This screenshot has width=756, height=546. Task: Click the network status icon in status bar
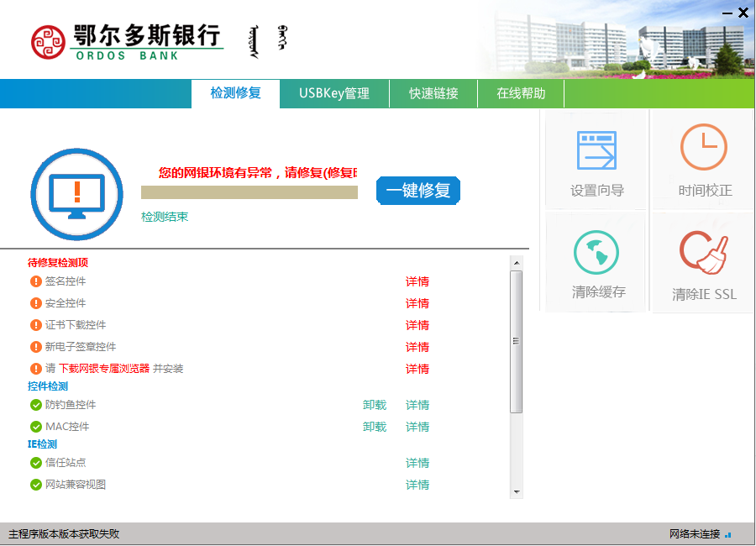tap(727, 534)
